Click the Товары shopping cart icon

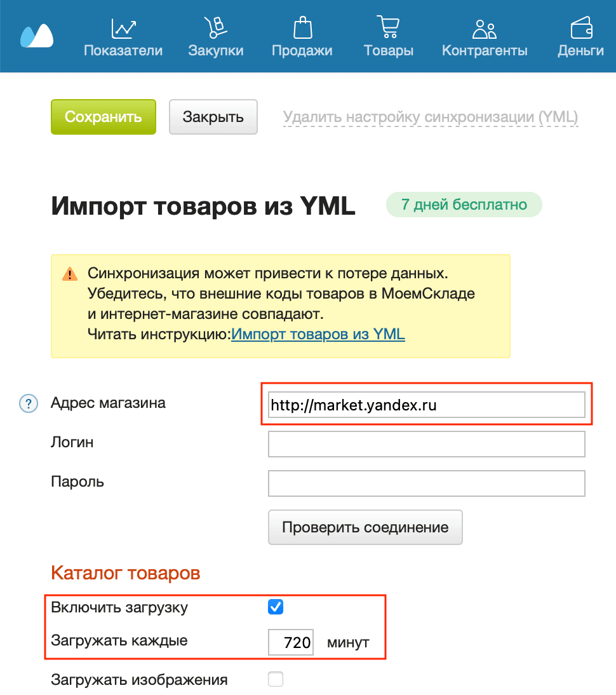coord(388,27)
